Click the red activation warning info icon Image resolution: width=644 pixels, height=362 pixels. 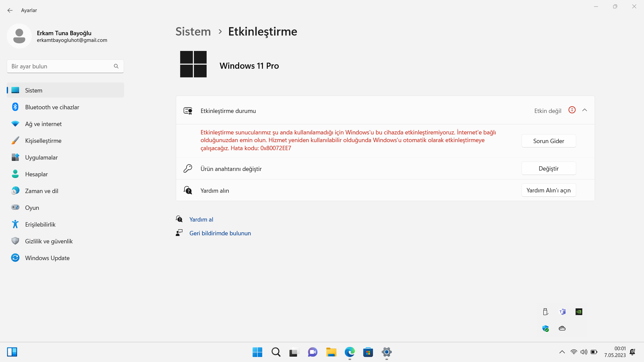tap(572, 110)
